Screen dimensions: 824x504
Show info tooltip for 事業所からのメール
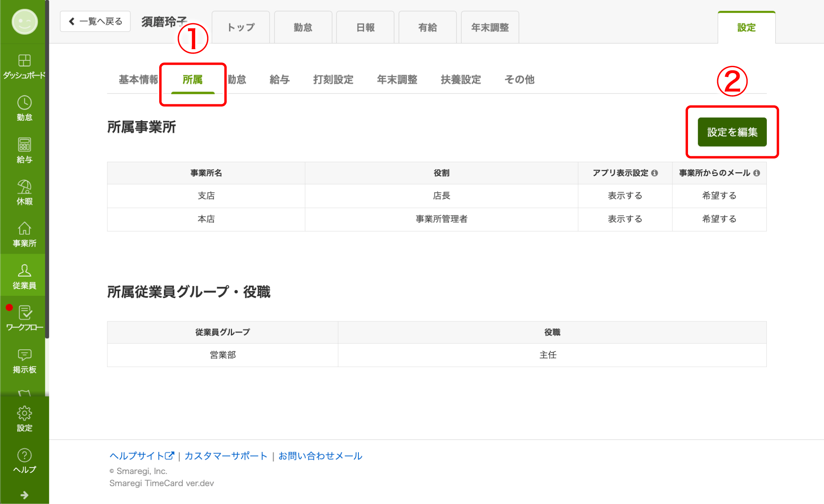(756, 173)
